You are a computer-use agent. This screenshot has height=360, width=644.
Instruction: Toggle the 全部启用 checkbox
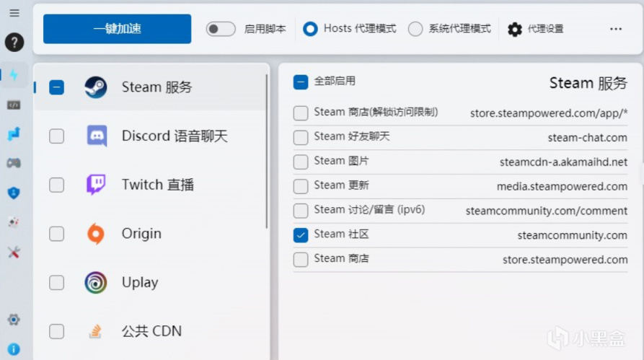coord(301,82)
